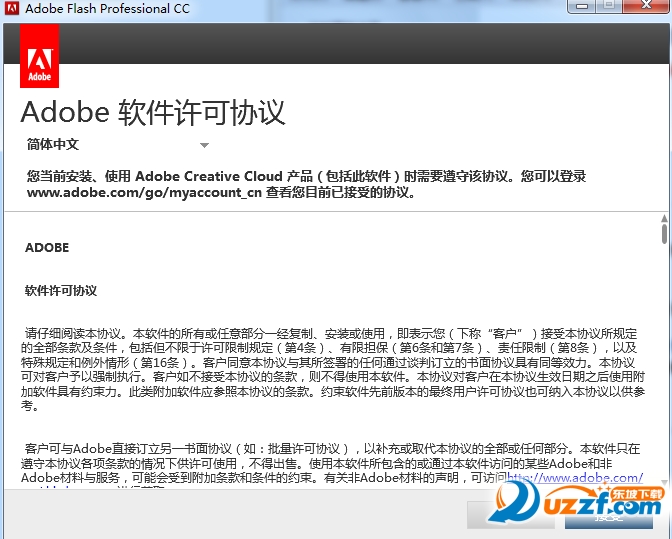Screen dimensions: 672x539
Task: Click the scrollbar down arrow
Action: point(664,482)
